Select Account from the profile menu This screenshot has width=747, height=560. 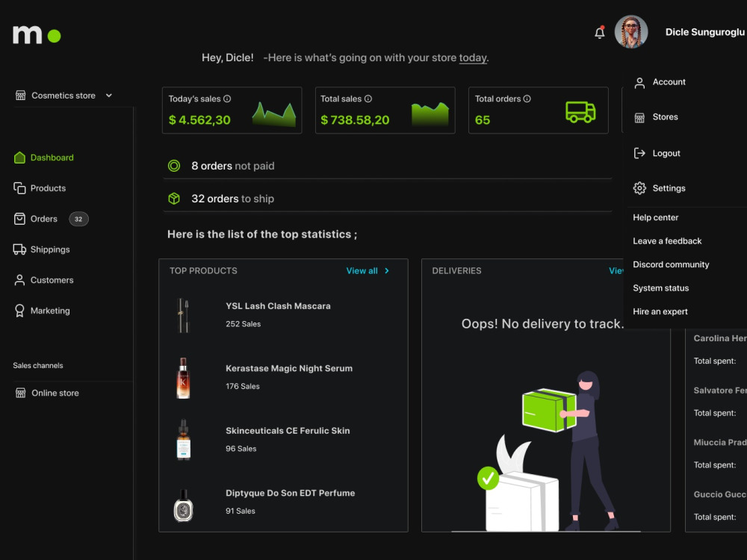tap(669, 82)
